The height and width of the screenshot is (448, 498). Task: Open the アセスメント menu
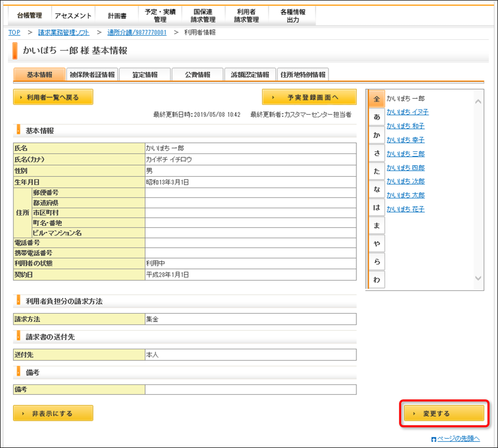click(73, 16)
